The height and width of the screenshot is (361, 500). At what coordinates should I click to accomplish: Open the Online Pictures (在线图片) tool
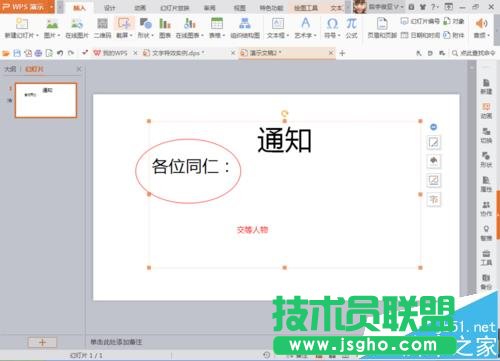tap(77, 24)
